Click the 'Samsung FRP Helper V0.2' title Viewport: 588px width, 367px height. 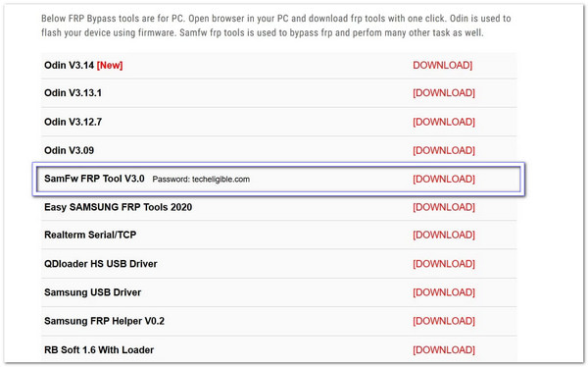[104, 321]
